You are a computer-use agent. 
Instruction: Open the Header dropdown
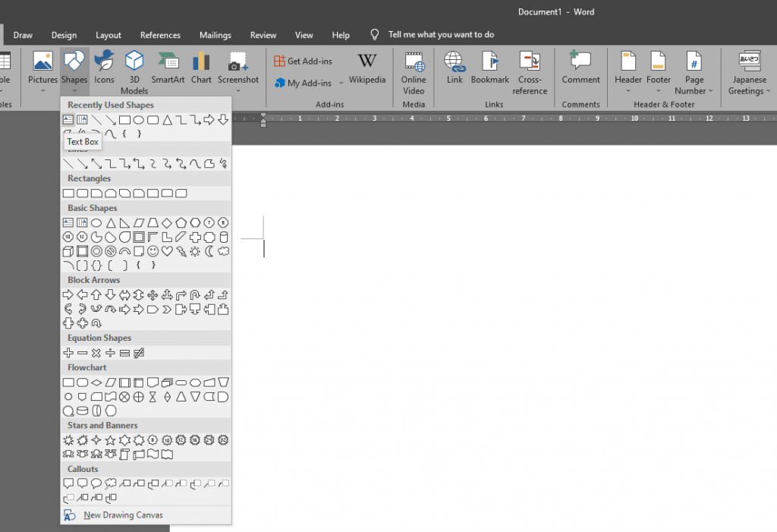coord(628,72)
